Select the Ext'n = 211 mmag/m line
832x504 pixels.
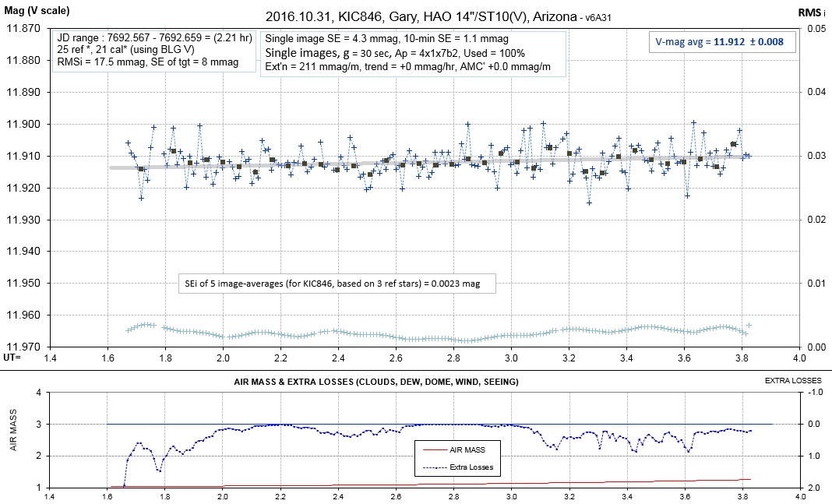[407, 67]
